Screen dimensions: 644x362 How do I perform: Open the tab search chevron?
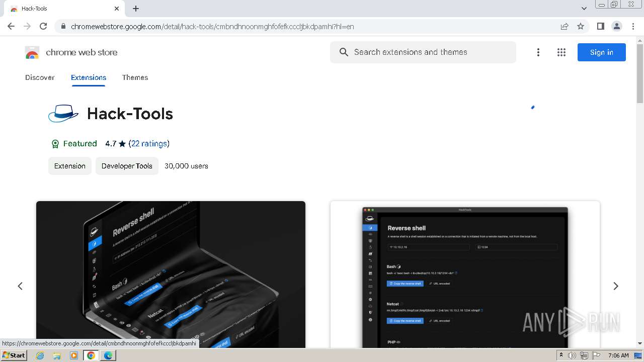tap(584, 9)
